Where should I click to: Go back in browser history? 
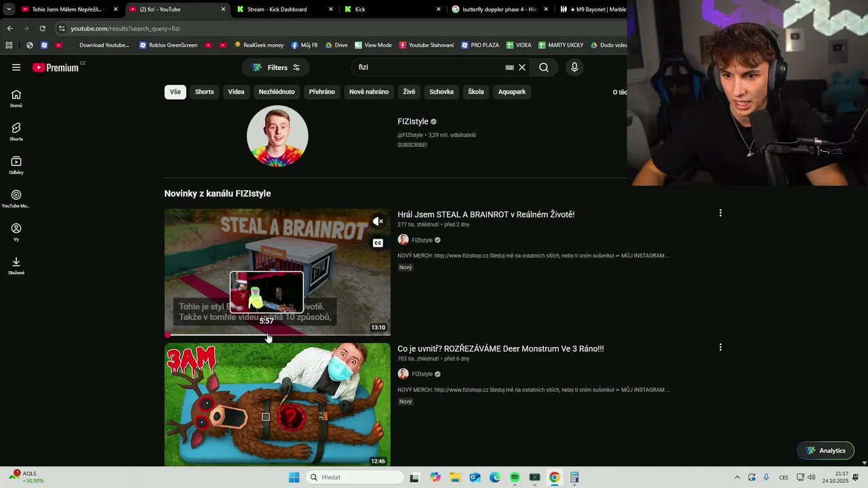(x=9, y=28)
